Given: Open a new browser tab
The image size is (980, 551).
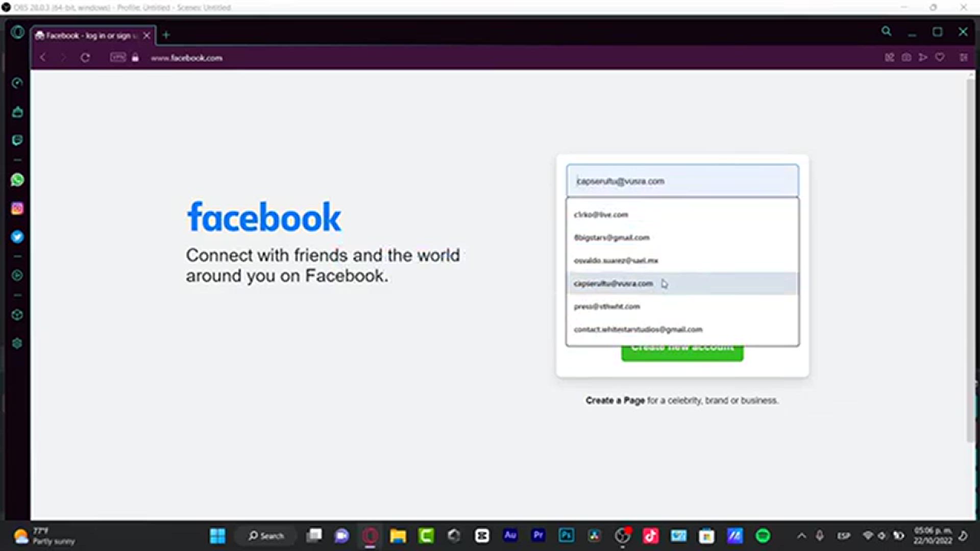Looking at the screenshot, I should click(x=166, y=35).
